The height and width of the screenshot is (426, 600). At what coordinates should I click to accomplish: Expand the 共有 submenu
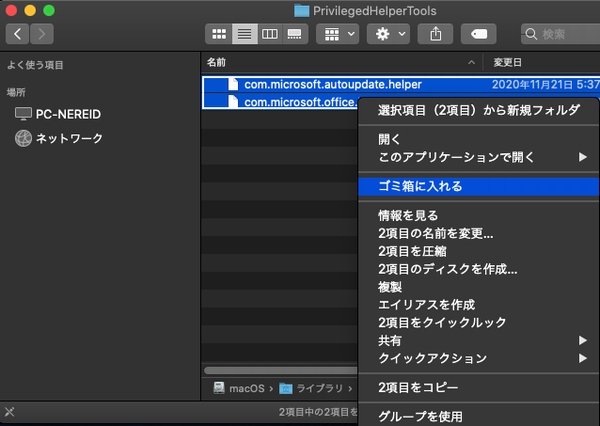tap(479, 340)
